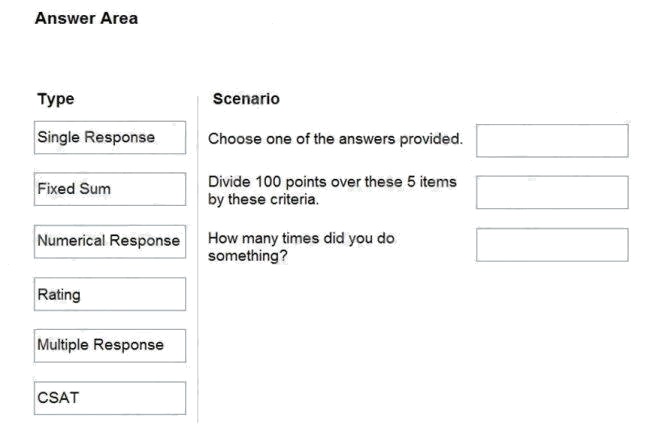Click answer box beside 'Divide 100 points' scenario
This screenshot has width=656, height=442.
click(x=552, y=192)
